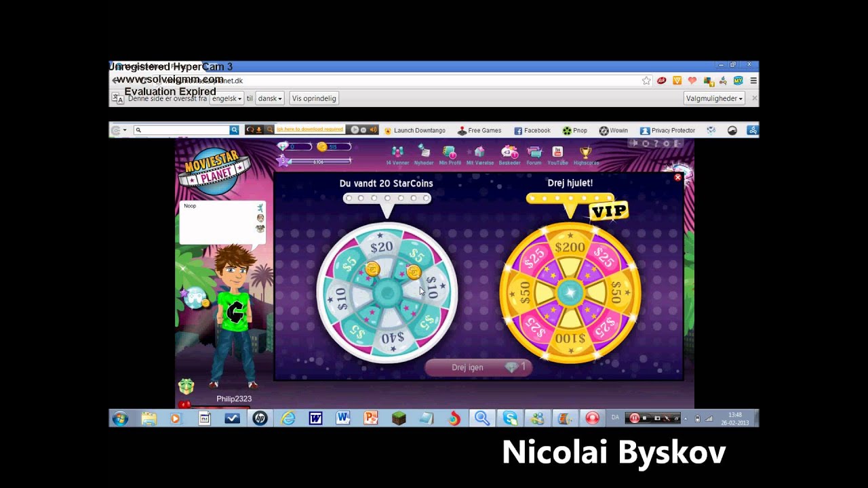Open the Nyheder news icon
The width and height of the screenshot is (868, 488).
424,155
